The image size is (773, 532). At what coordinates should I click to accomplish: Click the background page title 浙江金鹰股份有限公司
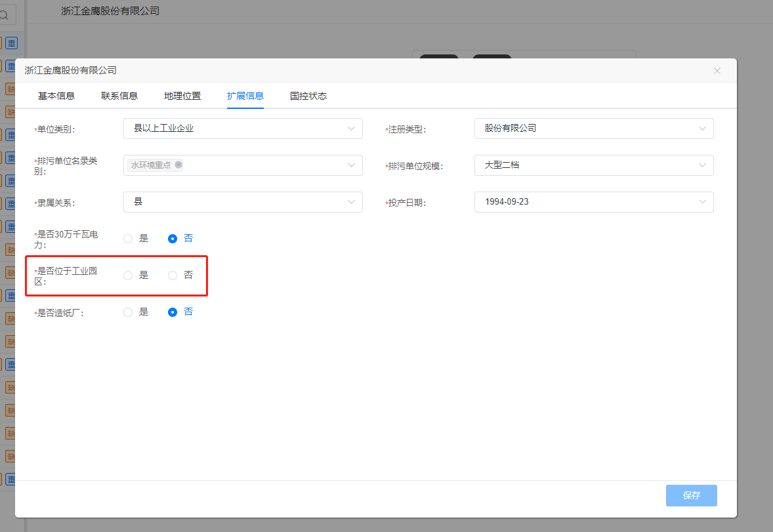(x=110, y=11)
